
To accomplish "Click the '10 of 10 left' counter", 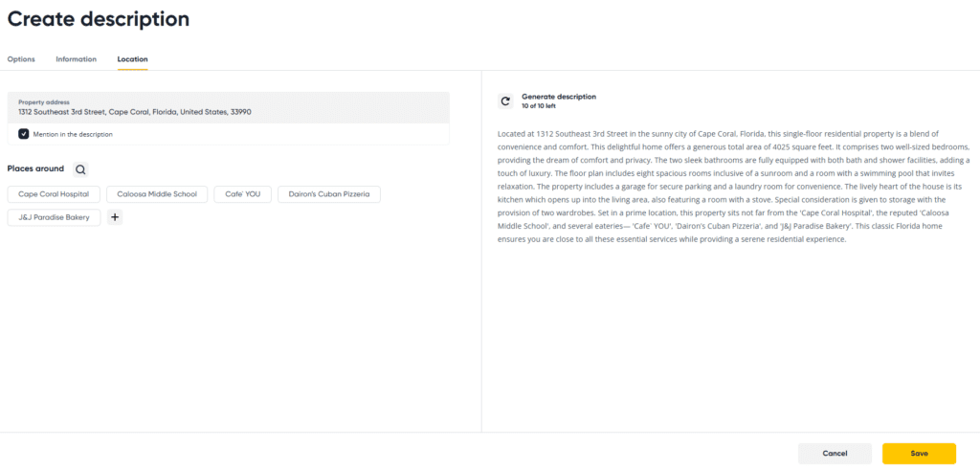I will click(x=542, y=106).
